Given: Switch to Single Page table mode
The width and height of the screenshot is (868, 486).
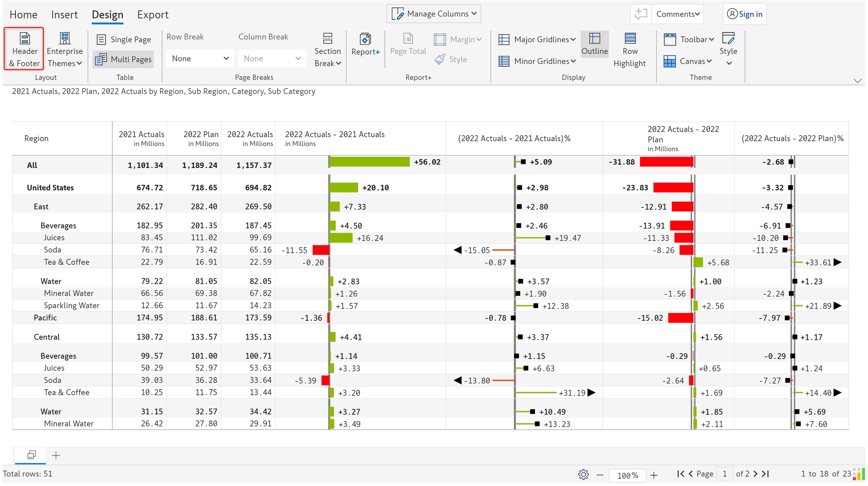Looking at the screenshot, I should 124,40.
